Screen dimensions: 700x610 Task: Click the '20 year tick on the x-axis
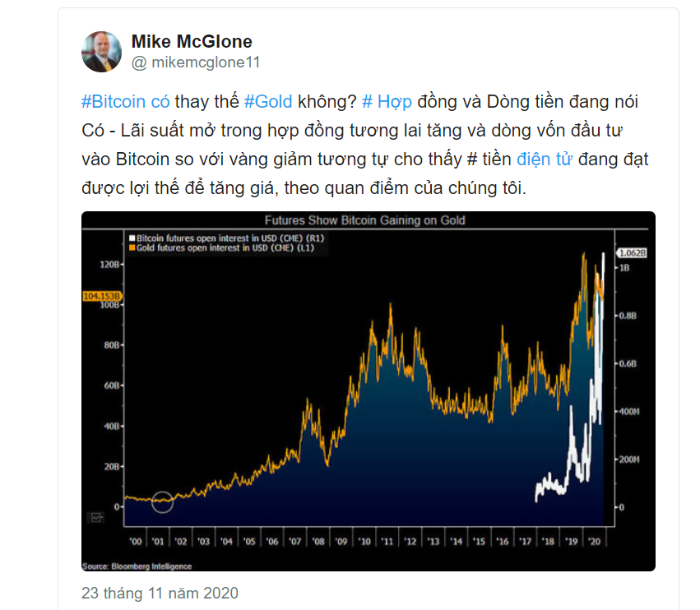[x=594, y=541]
